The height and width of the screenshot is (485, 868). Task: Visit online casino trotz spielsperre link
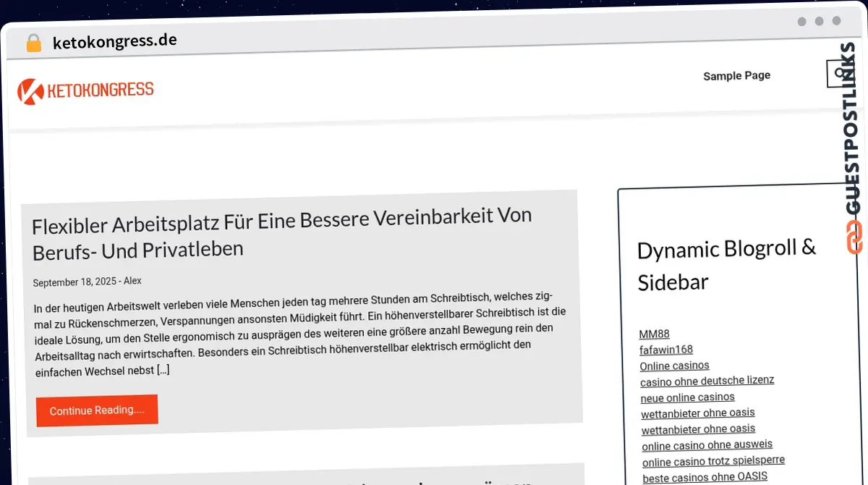coord(712,461)
